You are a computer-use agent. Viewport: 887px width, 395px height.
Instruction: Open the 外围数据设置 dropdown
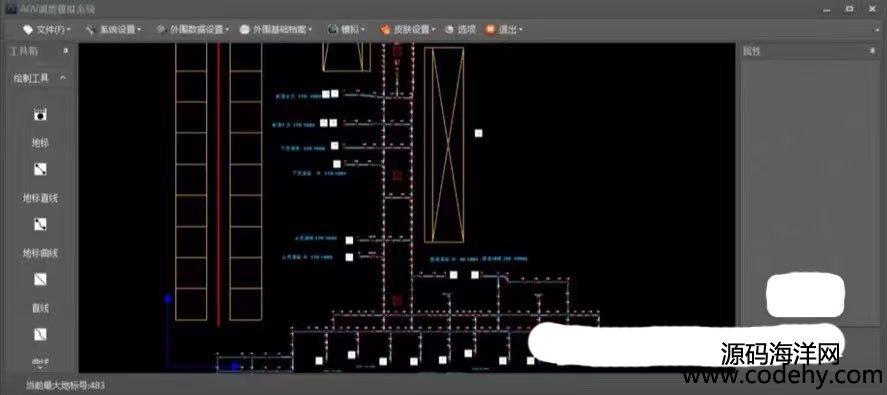[x=193, y=29]
